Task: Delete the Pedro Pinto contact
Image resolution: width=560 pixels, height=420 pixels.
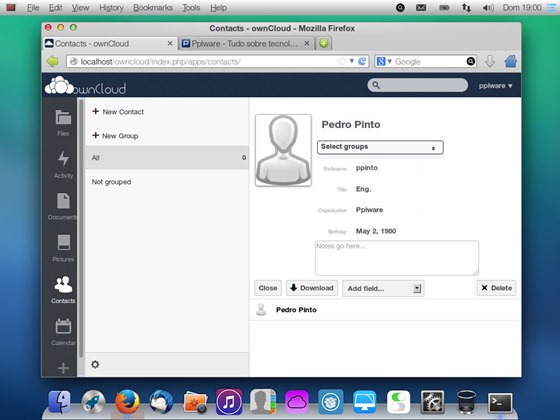Action: point(496,288)
